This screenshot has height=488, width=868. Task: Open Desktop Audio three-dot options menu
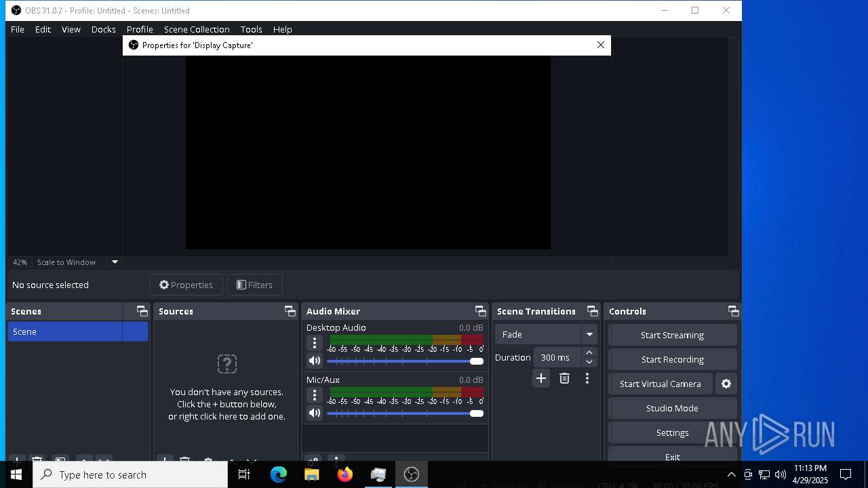(315, 343)
